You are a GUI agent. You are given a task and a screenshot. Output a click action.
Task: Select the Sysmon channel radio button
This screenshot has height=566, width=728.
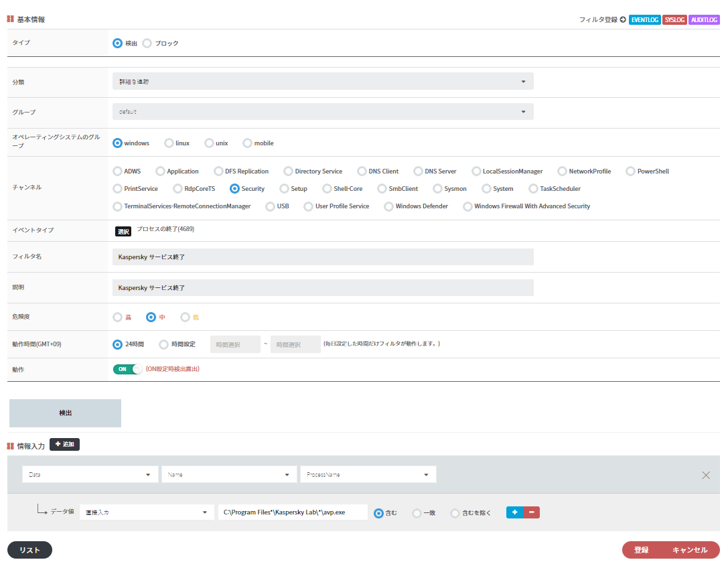coord(438,189)
